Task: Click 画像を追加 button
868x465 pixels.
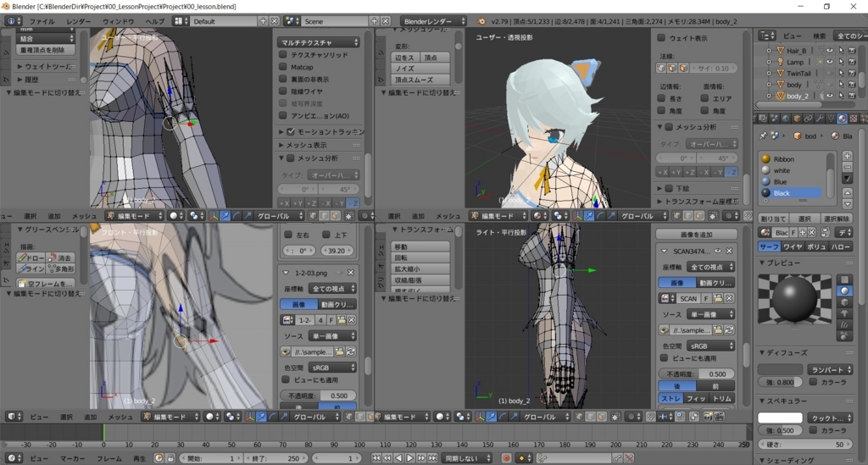Action: 697,235
